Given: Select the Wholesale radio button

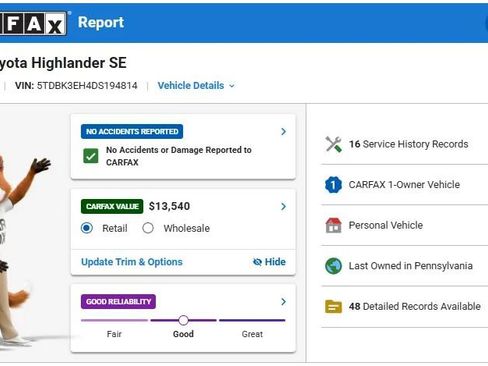Looking at the screenshot, I should tap(148, 228).
